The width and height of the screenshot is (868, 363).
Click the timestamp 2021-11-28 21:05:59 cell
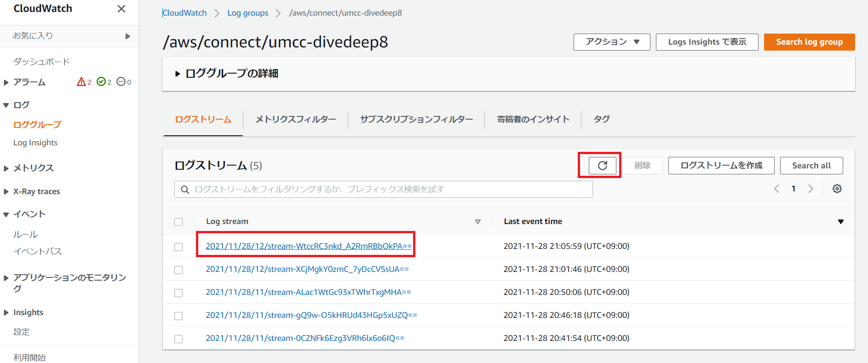pos(566,246)
